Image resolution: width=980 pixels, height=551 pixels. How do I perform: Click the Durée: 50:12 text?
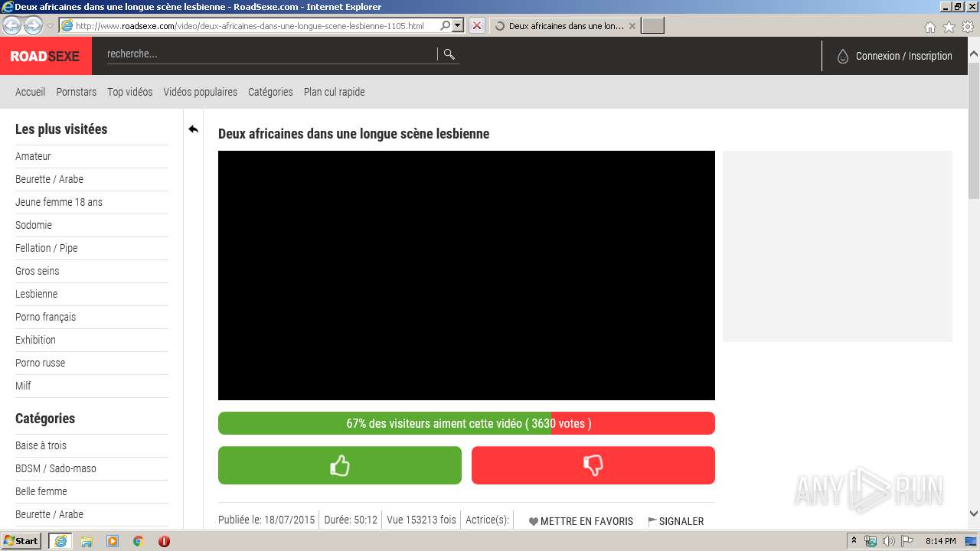(351, 520)
